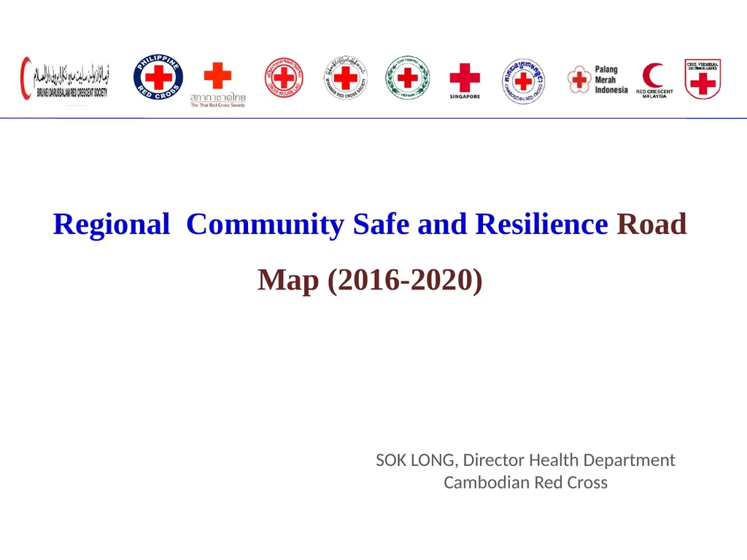The image size is (747, 560).
Task: Select the title line 'Regional Community Safe and Resilience Road'
Action: 370,224
